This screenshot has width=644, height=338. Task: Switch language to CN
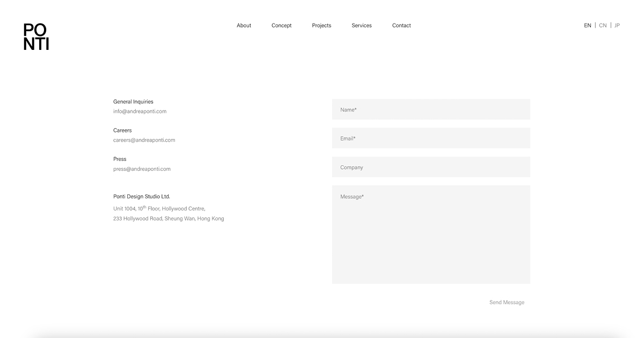point(603,25)
